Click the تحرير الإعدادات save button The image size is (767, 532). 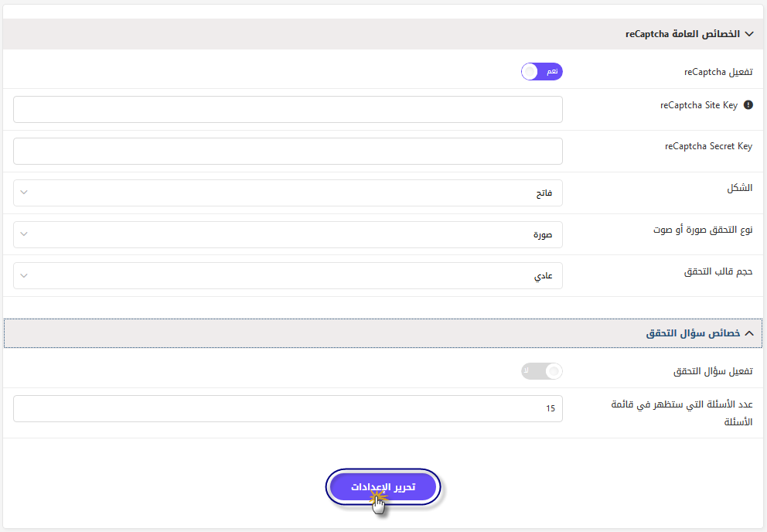pyautogui.click(x=383, y=487)
